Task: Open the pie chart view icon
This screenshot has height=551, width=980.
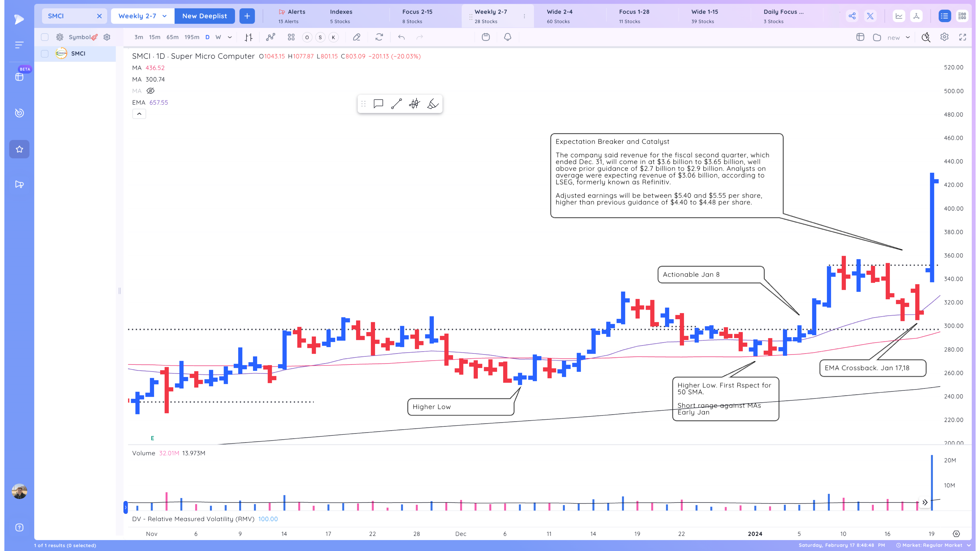Action: point(917,16)
